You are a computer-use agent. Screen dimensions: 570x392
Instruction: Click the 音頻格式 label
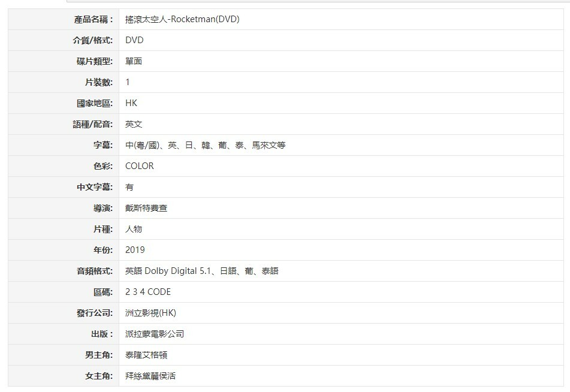pyautogui.click(x=95, y=272)
